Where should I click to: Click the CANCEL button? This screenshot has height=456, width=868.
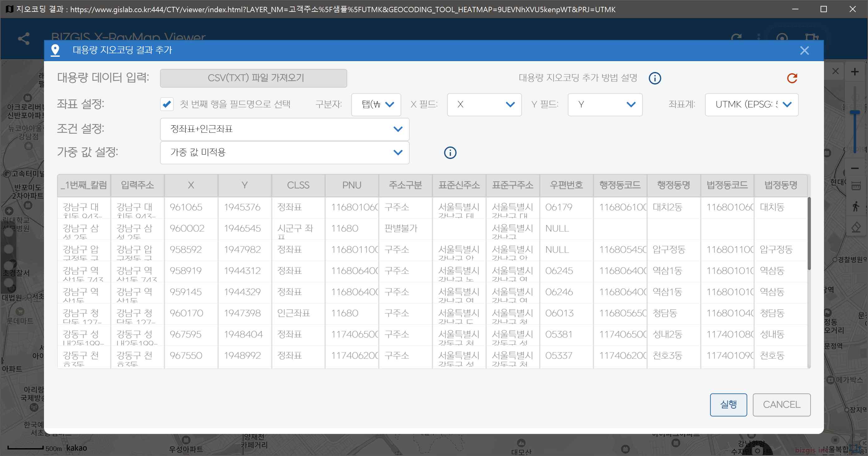tap(781, 405)
